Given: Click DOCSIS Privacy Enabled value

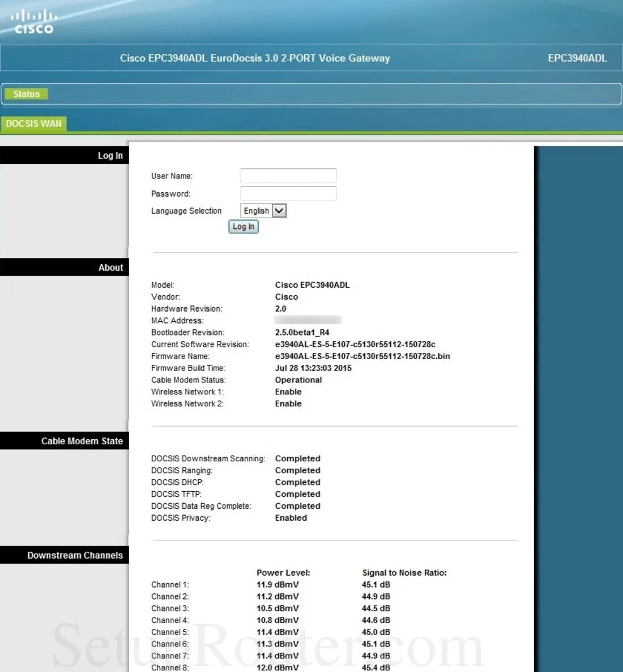Looking at the screenshot, I should tap(291, 518).
